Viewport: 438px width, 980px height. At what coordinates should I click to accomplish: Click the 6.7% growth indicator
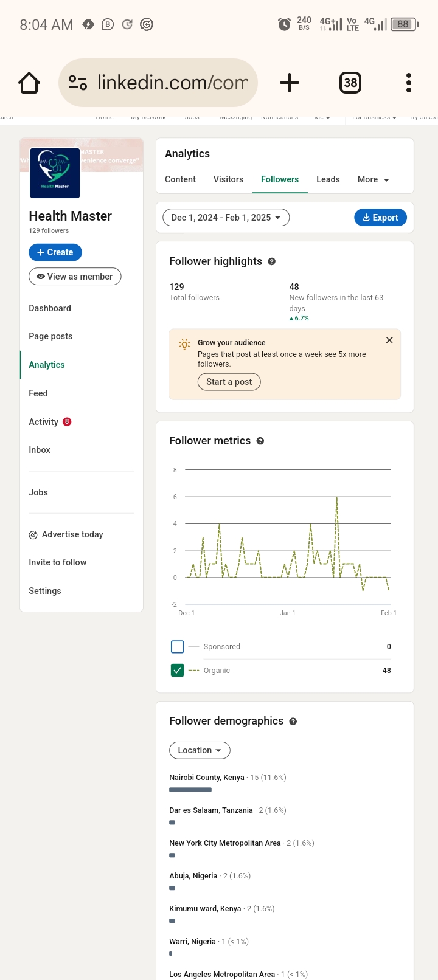pos(299,318)
